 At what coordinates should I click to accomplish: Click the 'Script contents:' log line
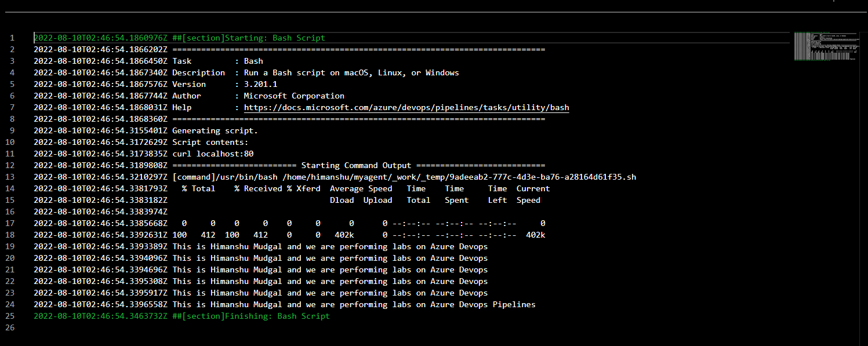(141, 142)
